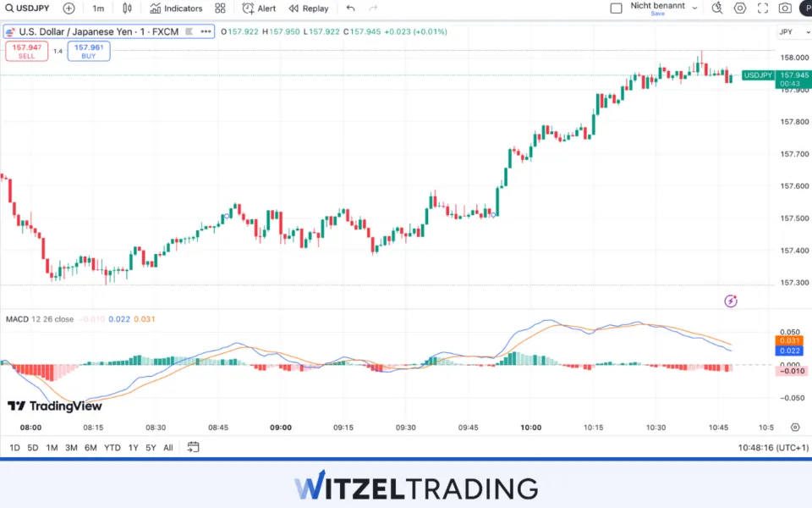Open chart settings hexagon icon
The width and height of the screenshot is (812, 508).
740,8
